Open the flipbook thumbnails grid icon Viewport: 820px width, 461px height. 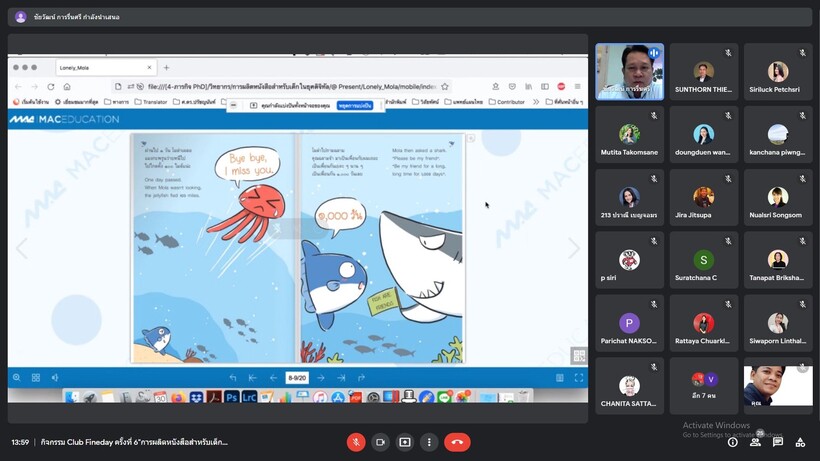(36, 378)
